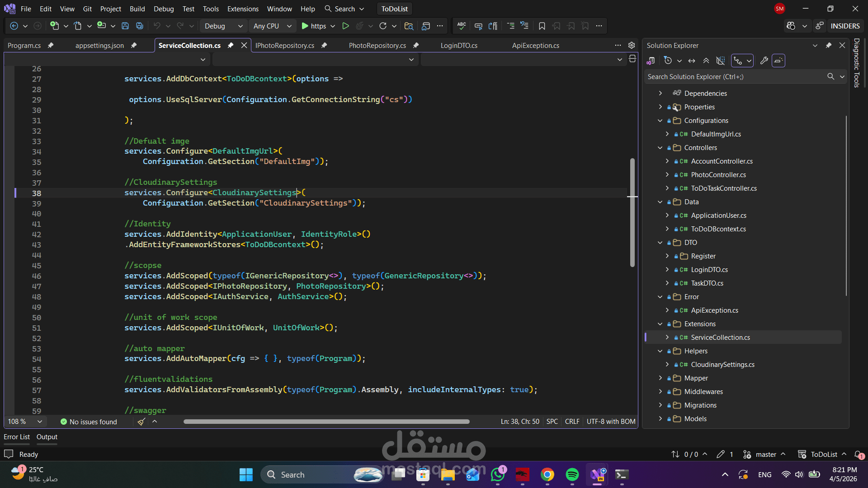Open the Debug configuration dropdown
This screenshot has width=868, height=488.
tap(224, 26)
